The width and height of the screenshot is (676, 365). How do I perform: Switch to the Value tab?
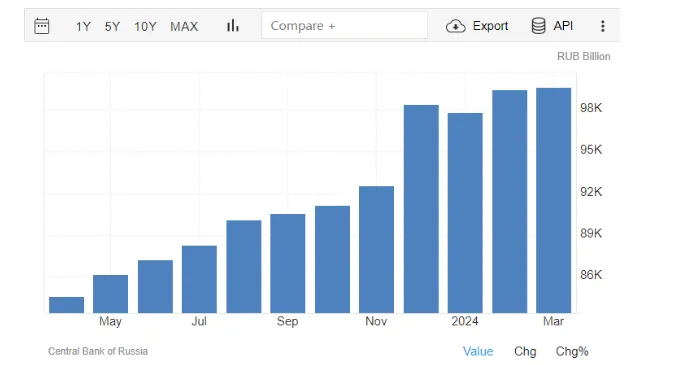(478, 351)
